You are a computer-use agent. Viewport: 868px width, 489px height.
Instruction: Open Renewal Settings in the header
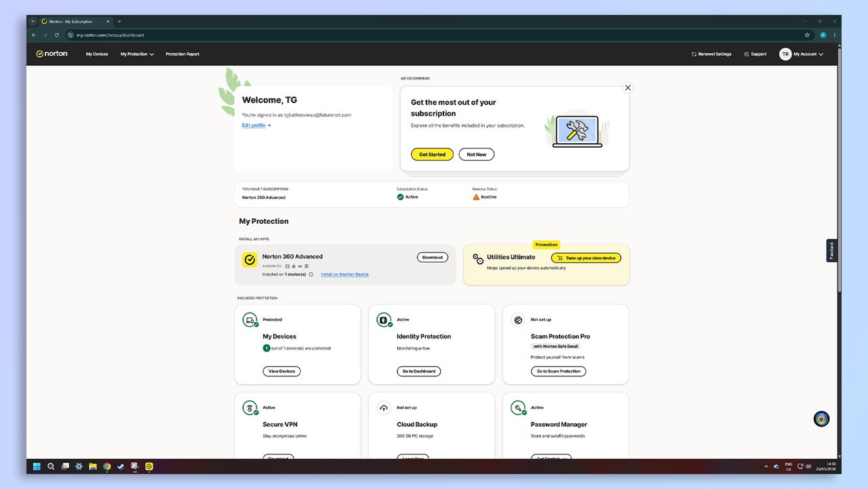coord(711,54)
